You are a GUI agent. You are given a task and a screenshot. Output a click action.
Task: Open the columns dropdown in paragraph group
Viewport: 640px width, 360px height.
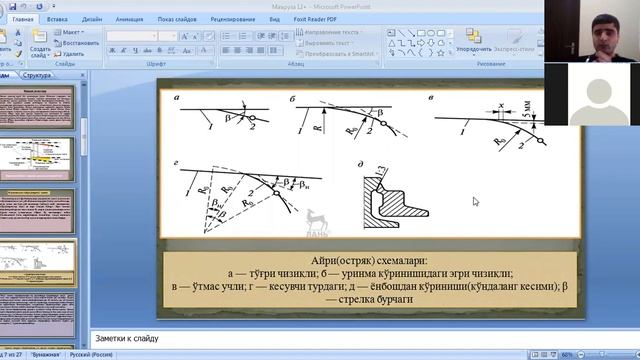coord(276,50)
